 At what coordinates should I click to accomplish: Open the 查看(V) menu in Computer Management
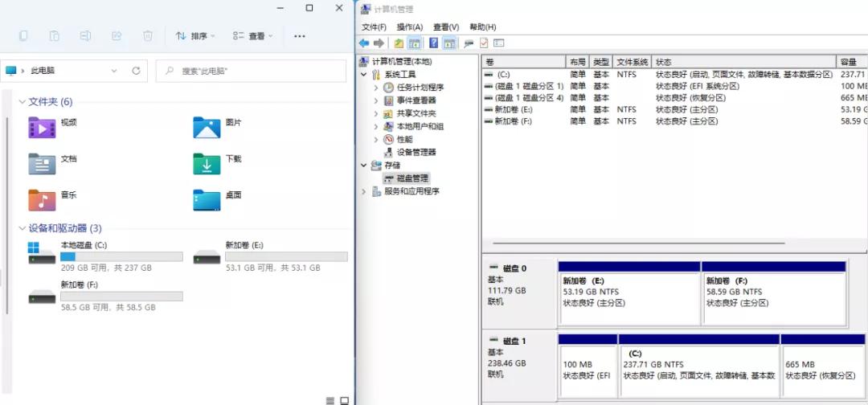[x=446, y=27]
